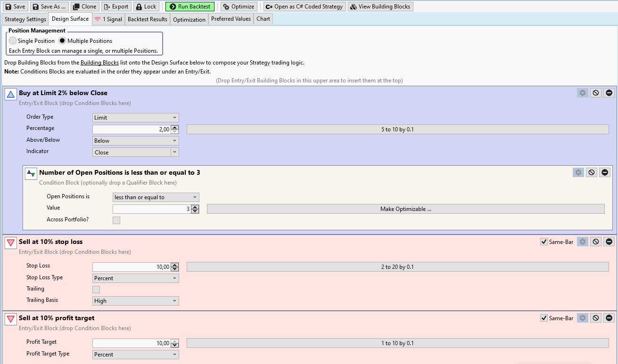Open settings gear of the Number of Open Positions block
The height and width of the screenshot is (364, 618).
(x=578, y=172)
